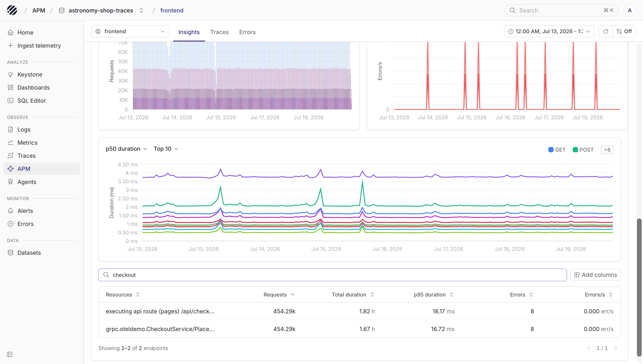Go to previous page of endpoints
This screenshot has height=364, width=643.
click(x=589, y=348)
